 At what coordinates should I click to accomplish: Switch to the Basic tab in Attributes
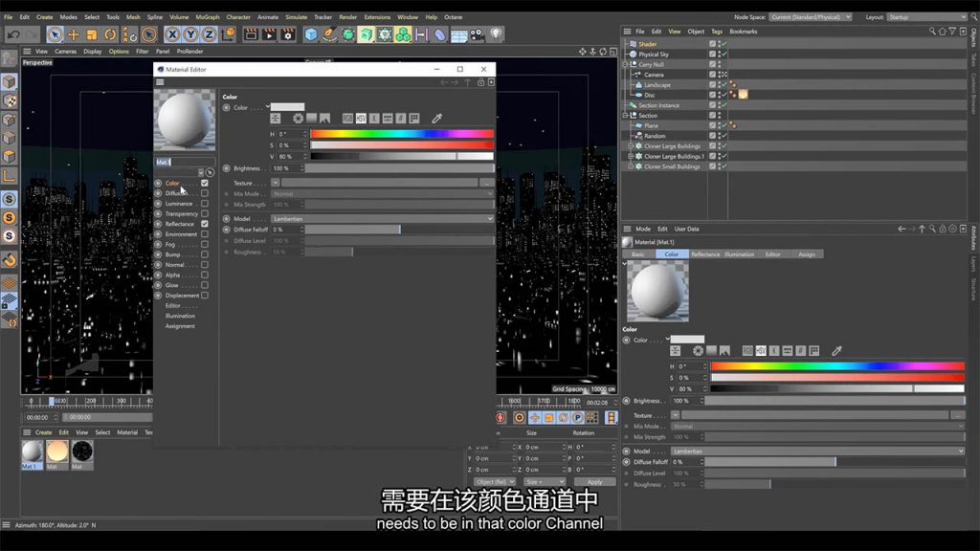pyautogui.click(x=638, y=254)
